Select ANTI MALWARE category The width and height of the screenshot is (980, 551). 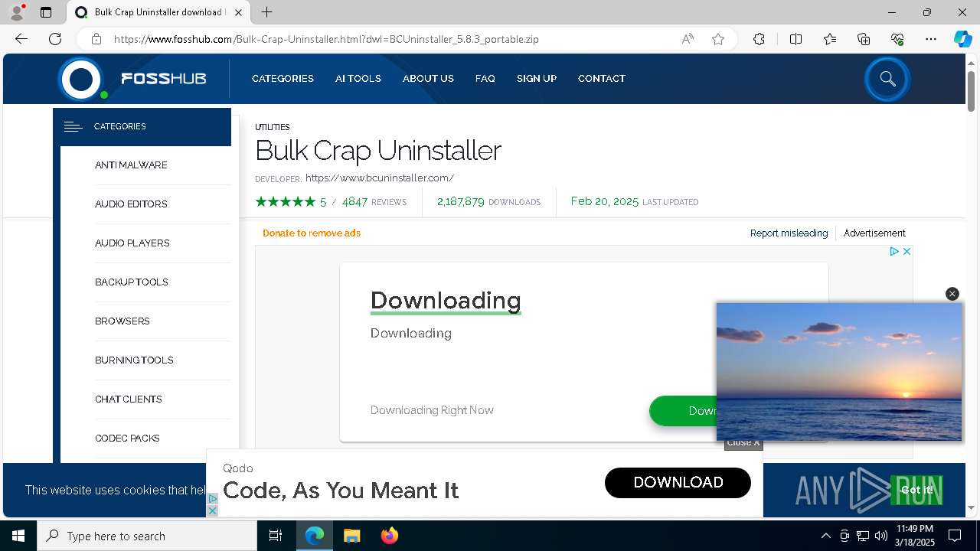pyautogui.click(x=131, y=165)
